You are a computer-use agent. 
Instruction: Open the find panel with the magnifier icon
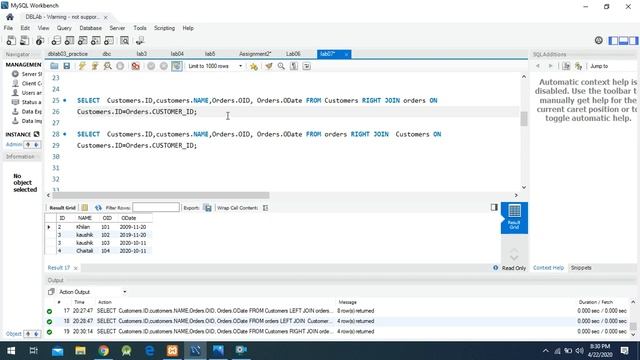click(281, 66)
